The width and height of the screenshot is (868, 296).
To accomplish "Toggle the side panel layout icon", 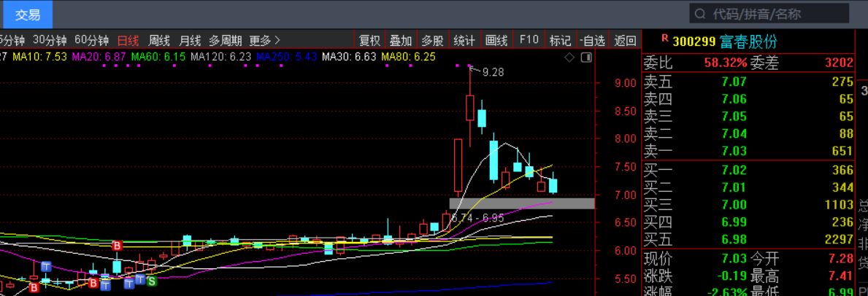I will pyautogui.click(x=587, y=57).
